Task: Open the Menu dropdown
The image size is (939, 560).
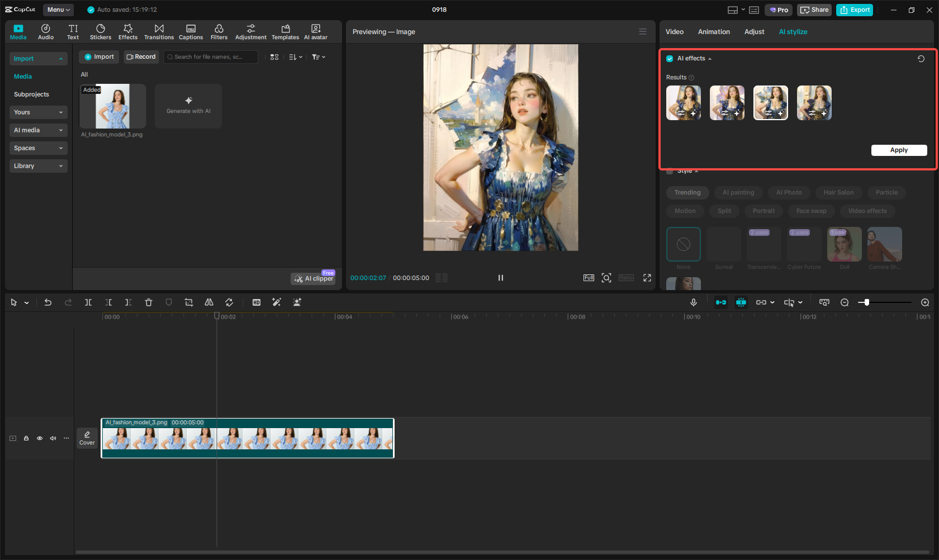Action: (x=58, y=10)
